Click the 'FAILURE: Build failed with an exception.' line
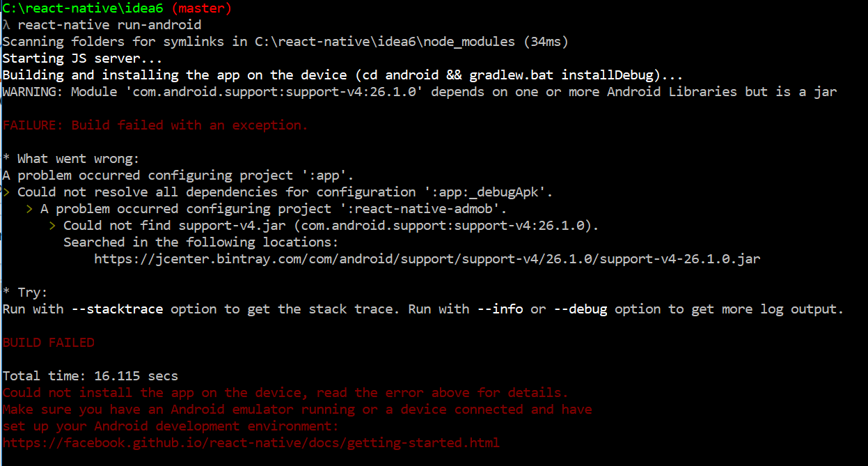Image resolution: width=868 pixels, height=466 pixels. pos(155,125)
